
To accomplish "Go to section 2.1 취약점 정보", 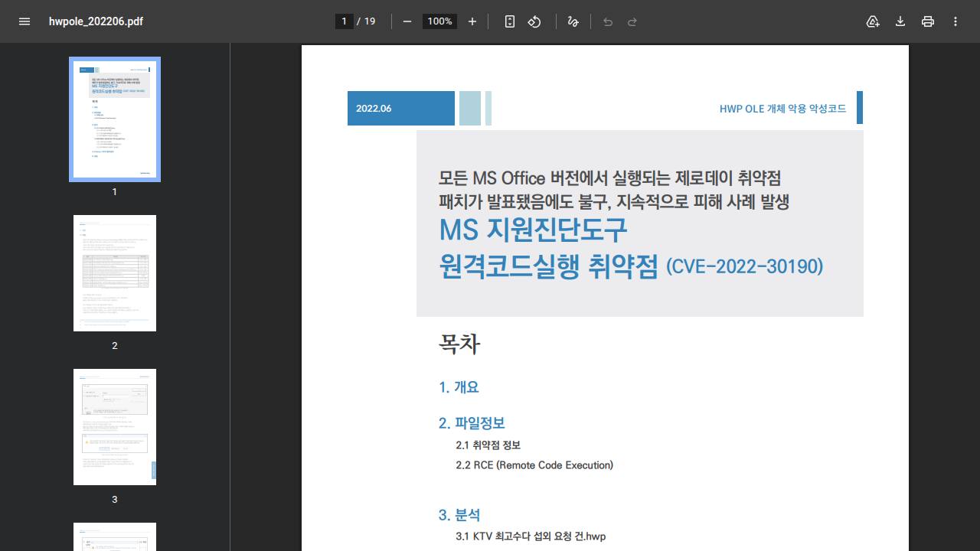I will coord(488,445).
